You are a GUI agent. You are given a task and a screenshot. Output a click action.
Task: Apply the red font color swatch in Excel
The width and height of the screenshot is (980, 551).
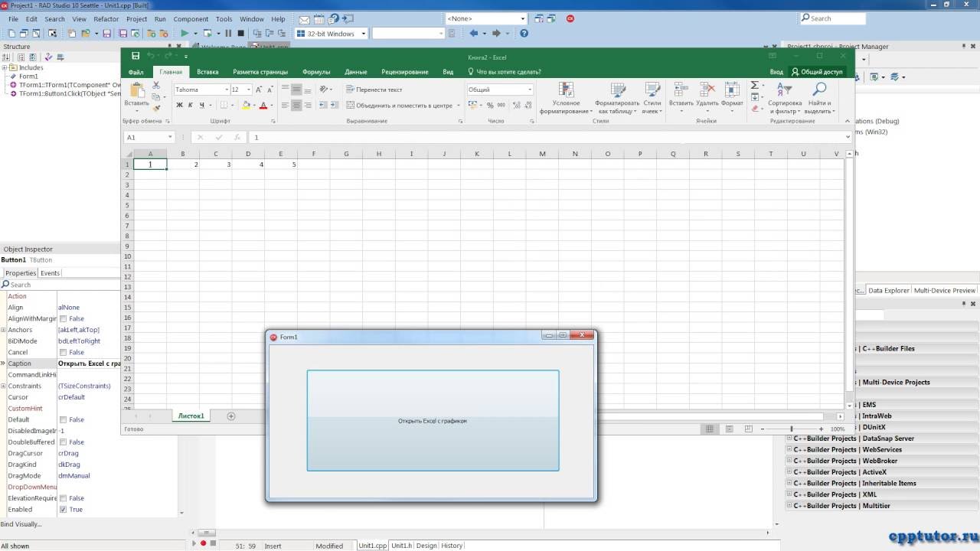(263, 106)
